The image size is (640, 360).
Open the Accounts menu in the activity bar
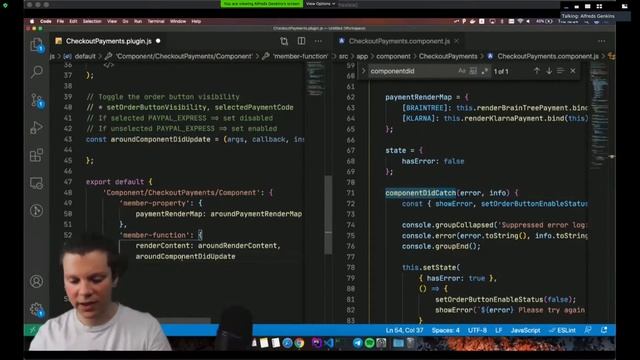point(36,281)
